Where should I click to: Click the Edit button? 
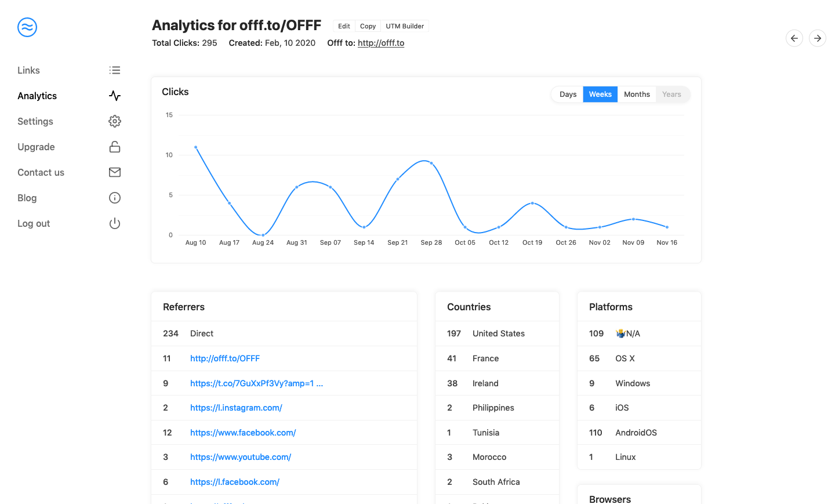(x=344, y=26)
